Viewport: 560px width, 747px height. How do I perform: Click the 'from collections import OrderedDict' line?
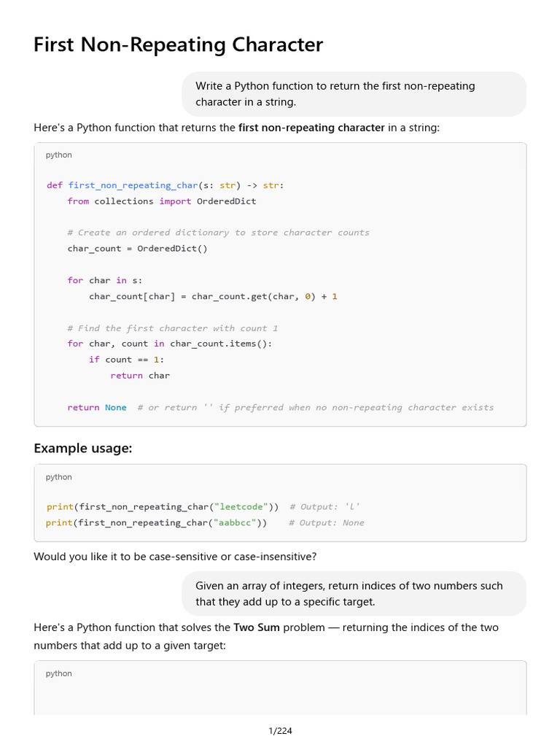click(x=162, y=201)
